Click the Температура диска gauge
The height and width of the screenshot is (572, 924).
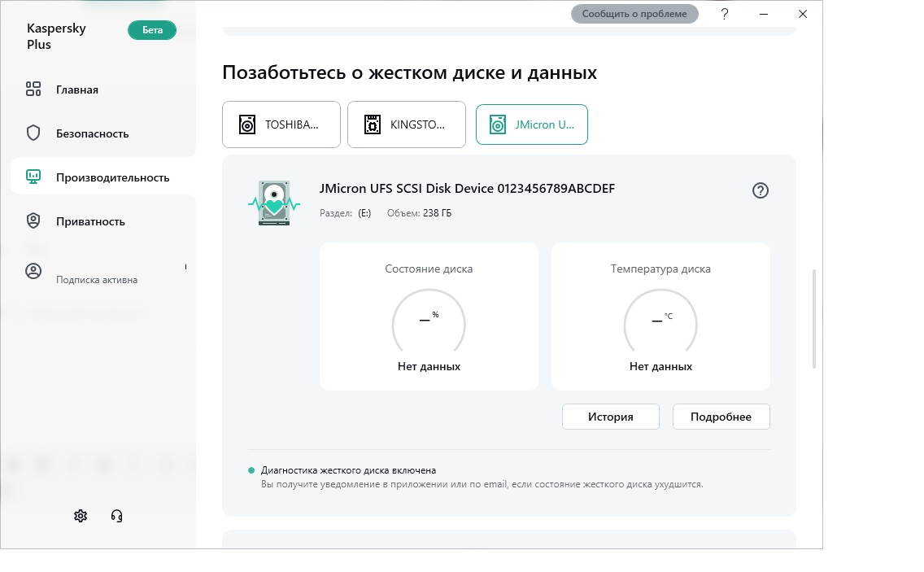pos(660,321)
